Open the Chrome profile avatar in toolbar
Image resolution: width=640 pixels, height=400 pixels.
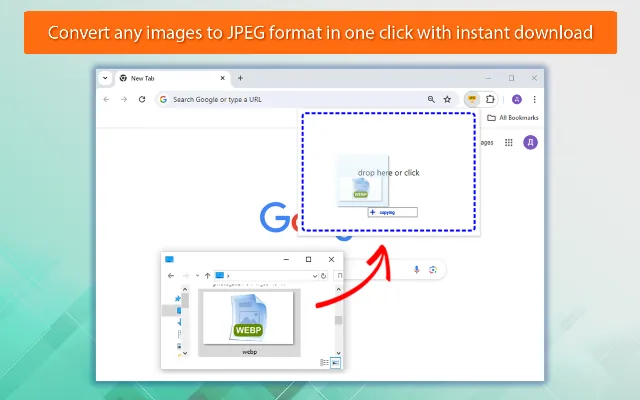pyautogui.click(x=517, y=99)
